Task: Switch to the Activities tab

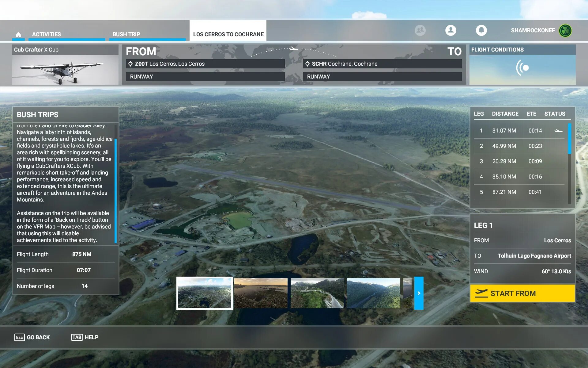Action: pyautogui.click(x=47, y=34)
